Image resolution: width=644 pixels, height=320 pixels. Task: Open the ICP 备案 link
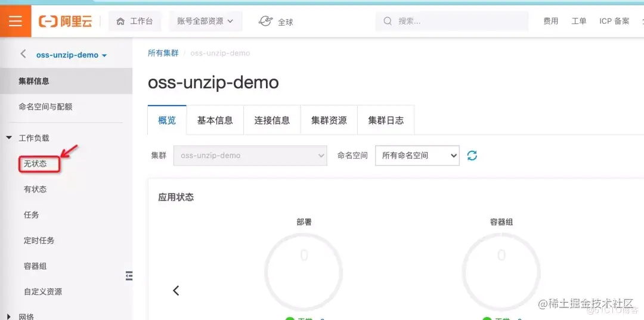click(x=614, y=21)
